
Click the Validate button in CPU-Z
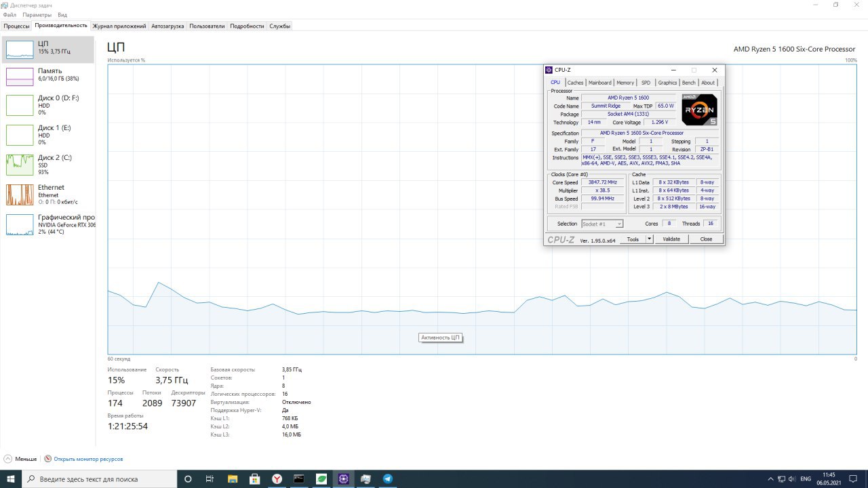(x=671, y=239)
